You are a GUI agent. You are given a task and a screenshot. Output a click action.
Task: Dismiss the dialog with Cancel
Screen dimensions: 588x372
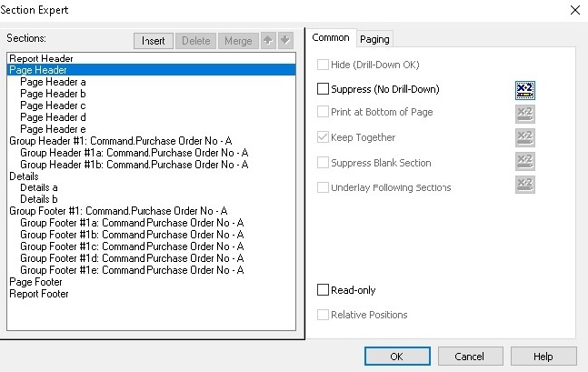(x=470, y=356)
